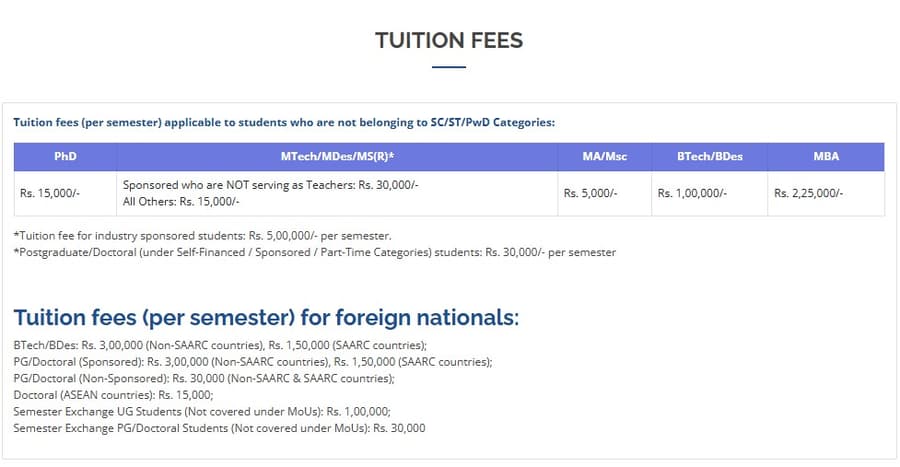Click the PG/Doctoral (Sponsored) fee line

pos(253,361)
